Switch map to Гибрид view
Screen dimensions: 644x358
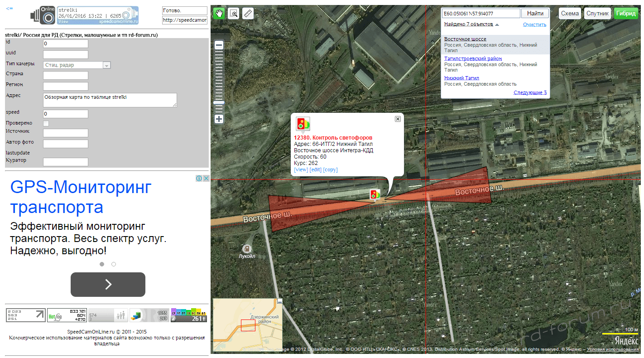click(625, 13)
